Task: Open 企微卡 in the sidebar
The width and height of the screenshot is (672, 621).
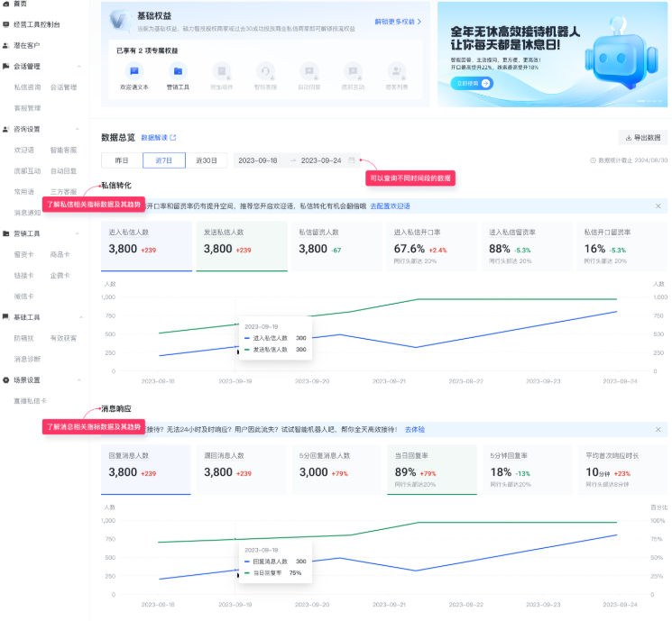Action: click(60, 276)
